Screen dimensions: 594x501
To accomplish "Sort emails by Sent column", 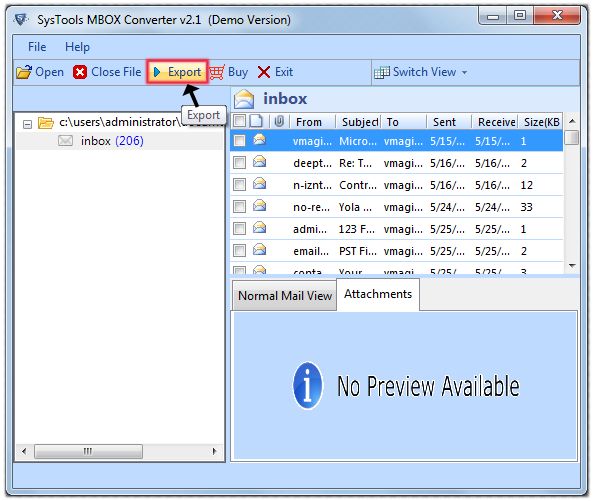I will click(449, 122).
